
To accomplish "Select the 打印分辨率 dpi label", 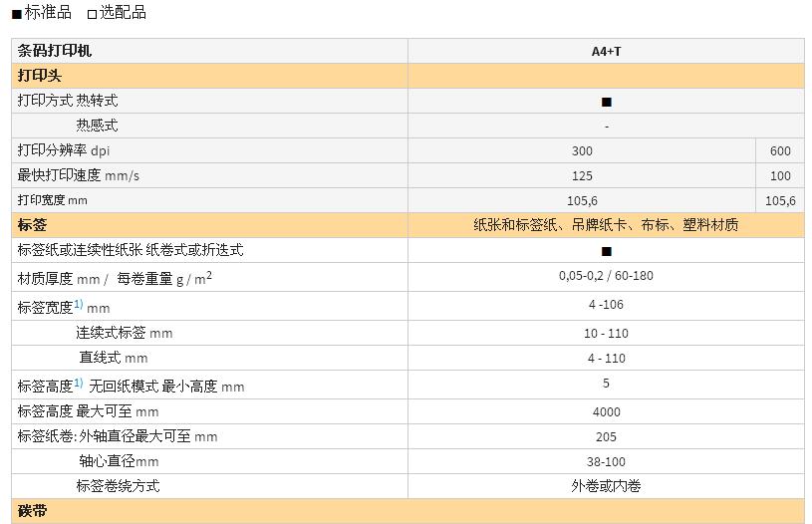I will pos(63,150).
